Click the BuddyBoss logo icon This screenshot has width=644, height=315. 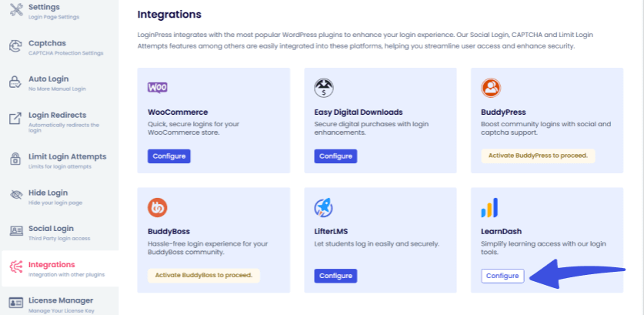click(158, 207)
